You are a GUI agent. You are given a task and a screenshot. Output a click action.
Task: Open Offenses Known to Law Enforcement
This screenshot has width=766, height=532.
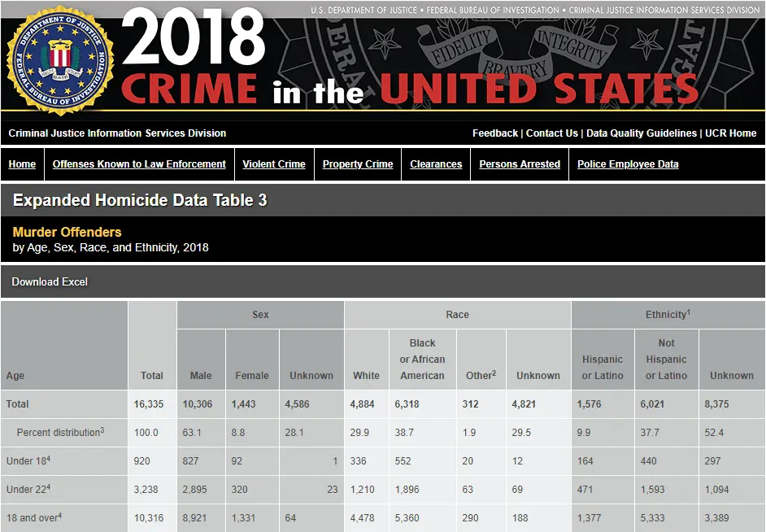coord(139,164)
